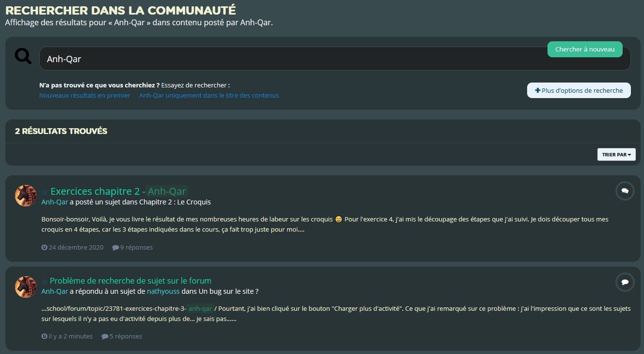Click the clock icon before "24 décembre 2020"
This screenshot has width=644, height=354.
tap(44, 247)
